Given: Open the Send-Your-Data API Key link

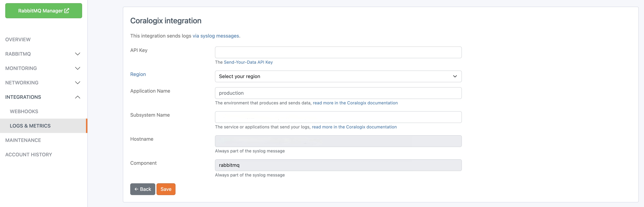Looking at the screenshot, I should click(x=248, y=62).
